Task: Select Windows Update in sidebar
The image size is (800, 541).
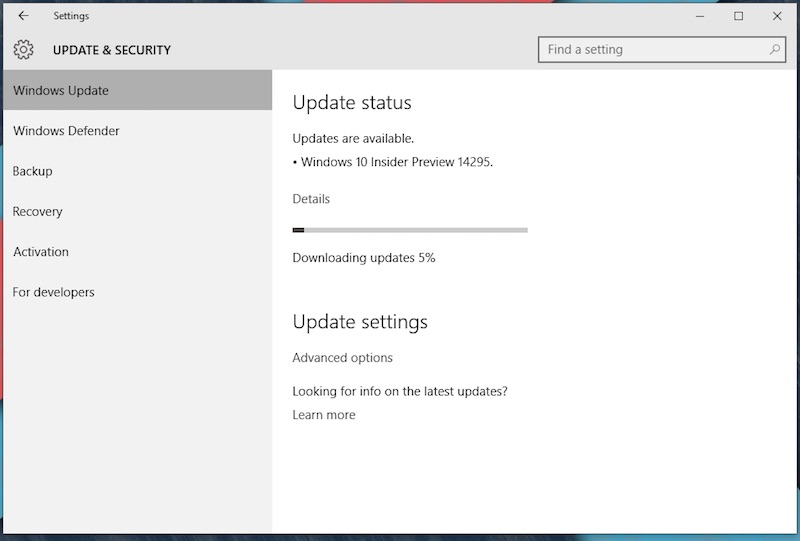Action: click(138, 90)
